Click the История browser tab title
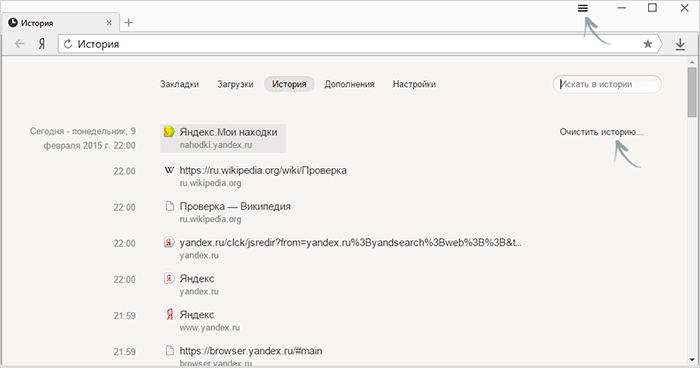Viewport: 700px width, 368px height. point(37,23)
